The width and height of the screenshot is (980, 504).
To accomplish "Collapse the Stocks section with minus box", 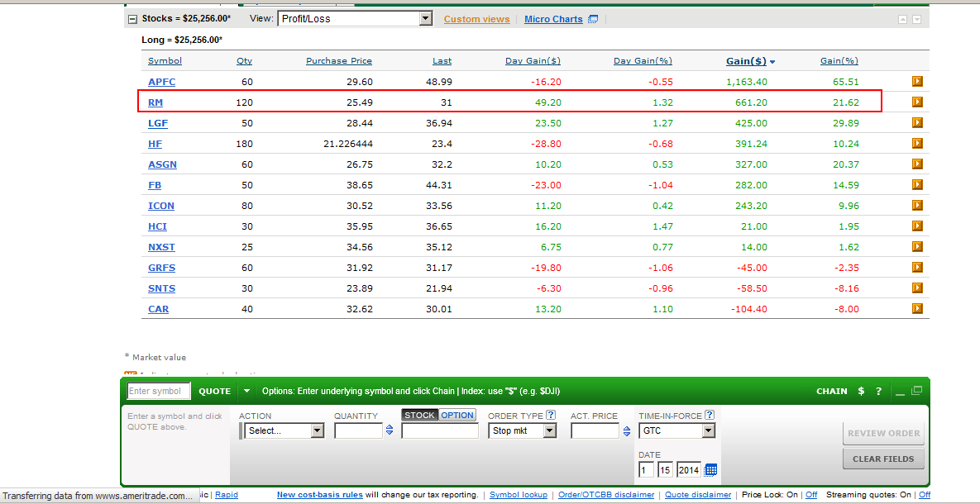I will pyautogui.click(x=132, y=17).
